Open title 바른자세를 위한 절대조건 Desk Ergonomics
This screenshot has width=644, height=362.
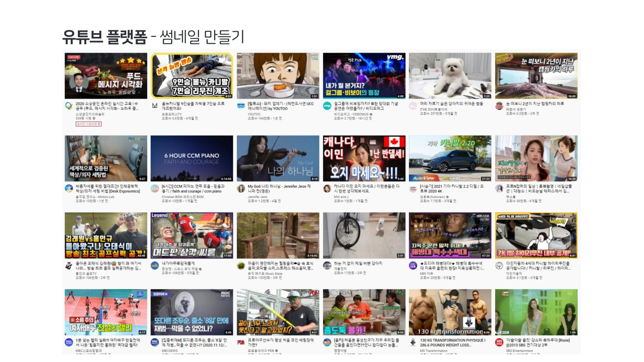pyautogui.click(x=108, y=189)
